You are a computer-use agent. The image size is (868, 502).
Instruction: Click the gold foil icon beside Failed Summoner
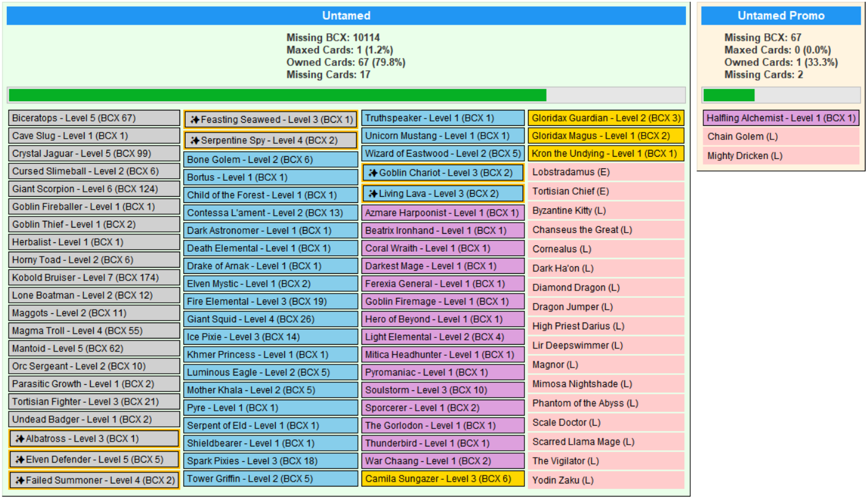(20, 480)
